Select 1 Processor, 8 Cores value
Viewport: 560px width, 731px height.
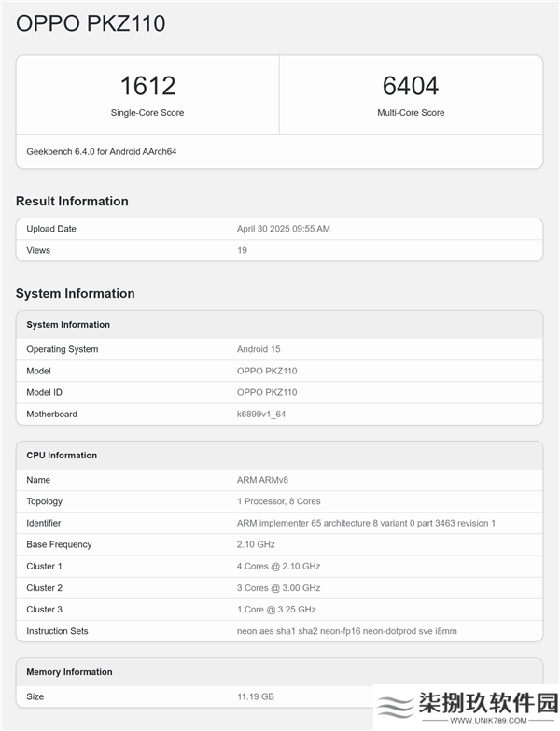(279, 501)
